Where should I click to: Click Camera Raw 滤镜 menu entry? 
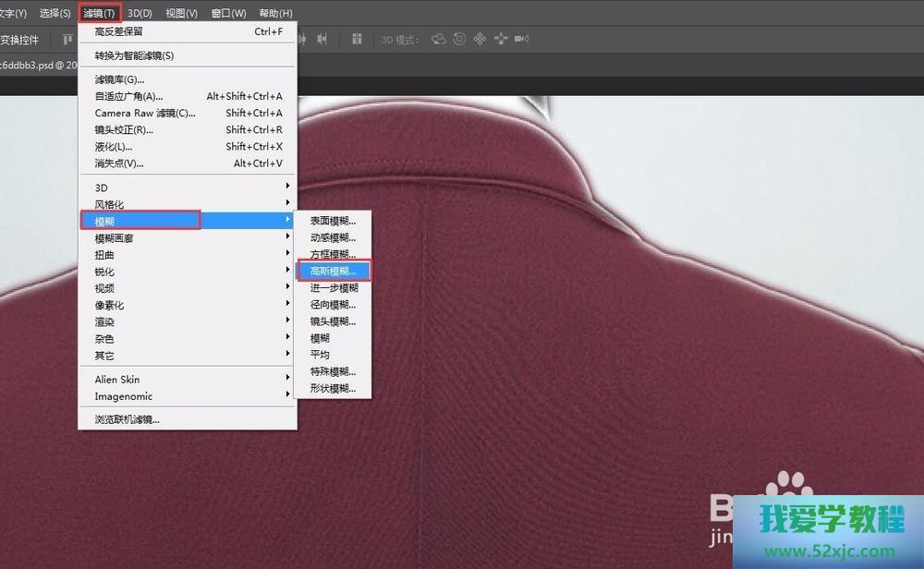pos(145,113)
